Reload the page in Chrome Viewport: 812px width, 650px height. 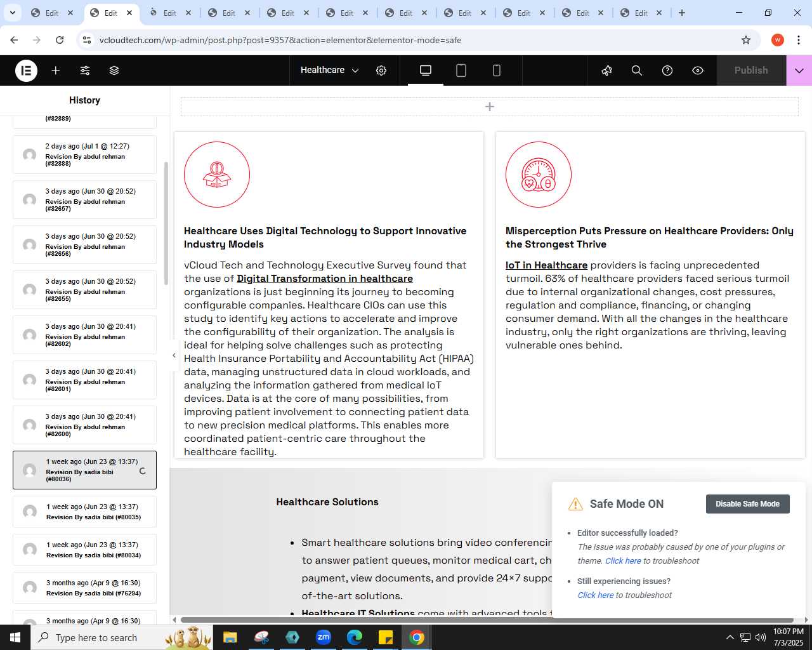click(60, 40)
